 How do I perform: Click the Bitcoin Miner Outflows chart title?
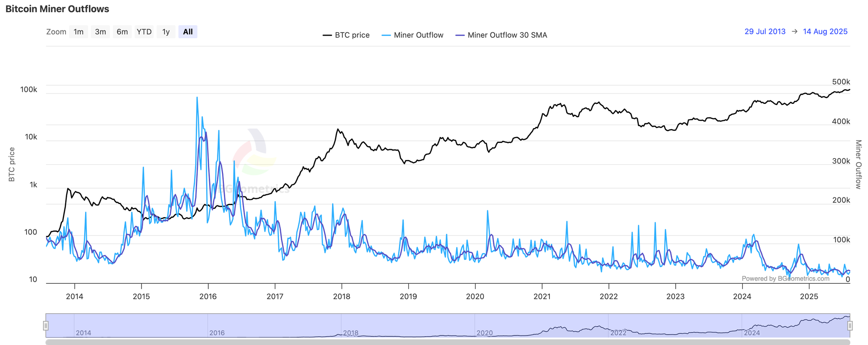pos(57,9)
